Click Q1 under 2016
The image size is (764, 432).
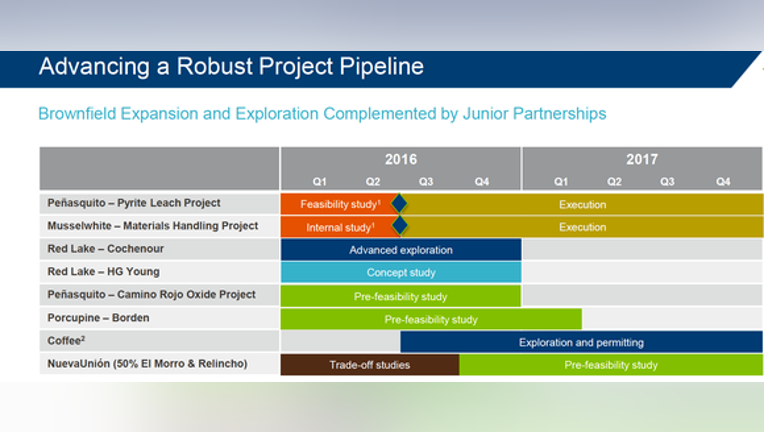click(320, 182)
